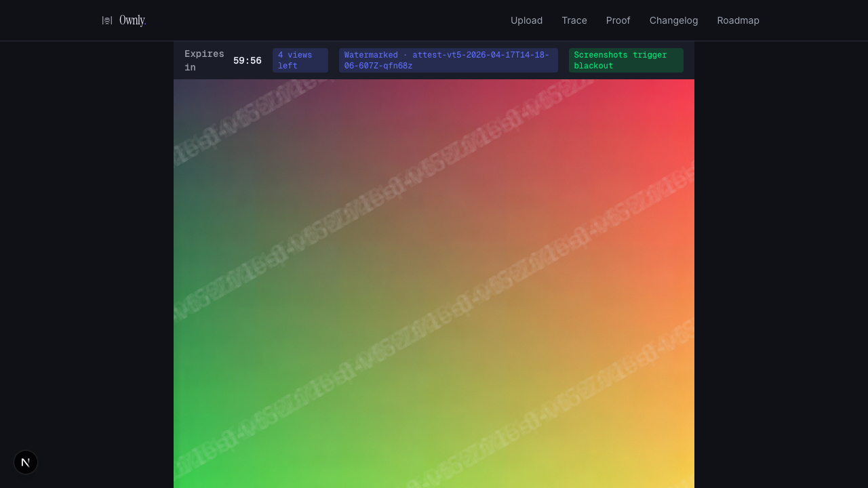The image size is (868, 488).
Task: Click the Ownly logo icon
Action: click(x=107, y=20)
